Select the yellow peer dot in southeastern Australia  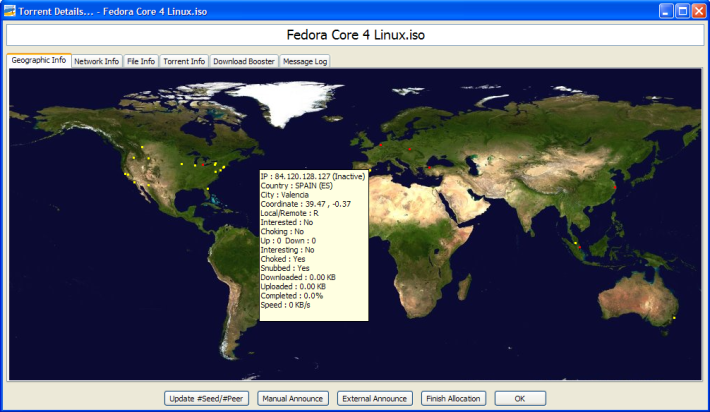point(674,318)
